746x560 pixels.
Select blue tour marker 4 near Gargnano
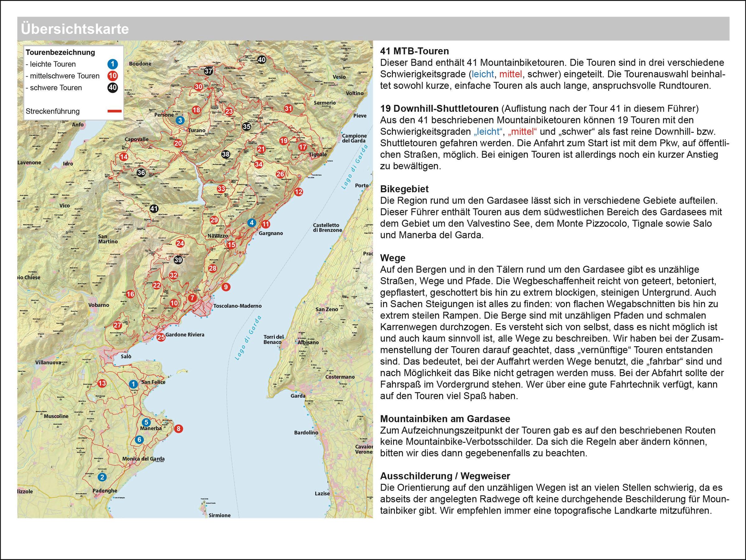[x=251, y=223]
